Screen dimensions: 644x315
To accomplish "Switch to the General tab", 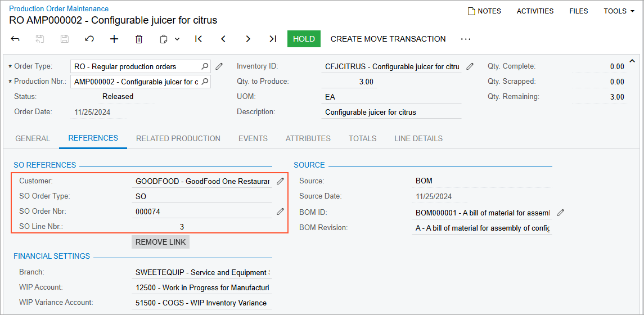I will pos(33,138).
